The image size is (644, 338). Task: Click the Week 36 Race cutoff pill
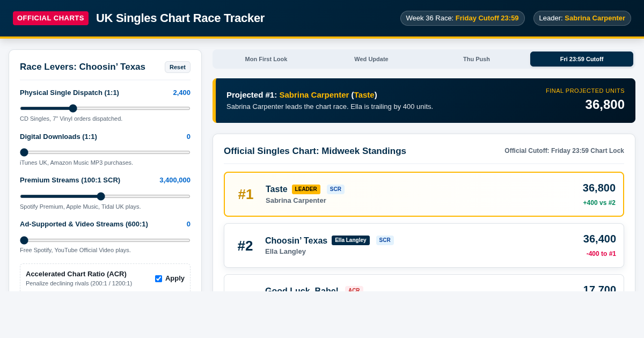point(462,18)
